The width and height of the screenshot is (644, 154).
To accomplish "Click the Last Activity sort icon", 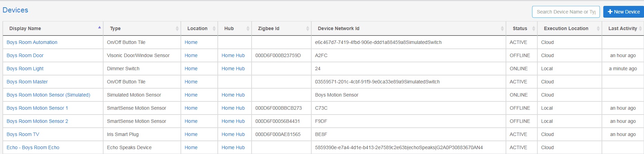I will coord(641,28).
